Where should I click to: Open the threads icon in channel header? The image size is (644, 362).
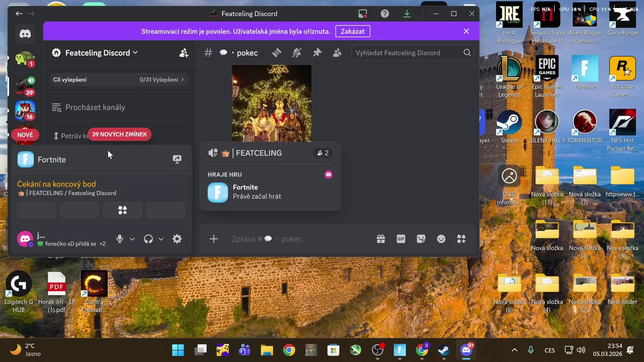[x=276, y=52]
